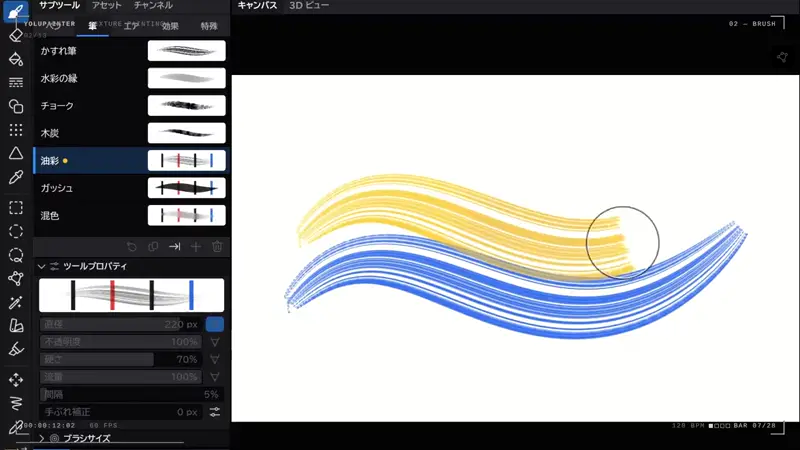Image resolution: width=800 pixels, height=450 pixels.
Task: Select the Move tool with four arrows
Action: click(16, 380)
